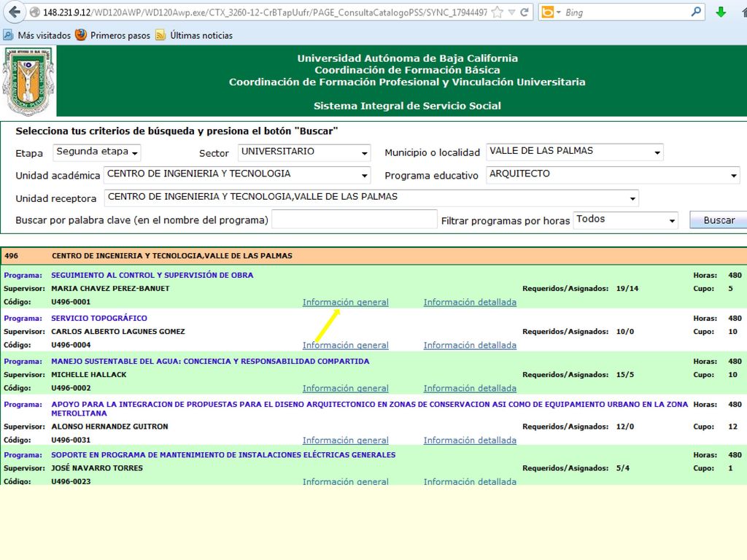Open Filtrar programas por horas dropdown
The width and height of the screenshot is (747, 560).
(x=625, y=220)
